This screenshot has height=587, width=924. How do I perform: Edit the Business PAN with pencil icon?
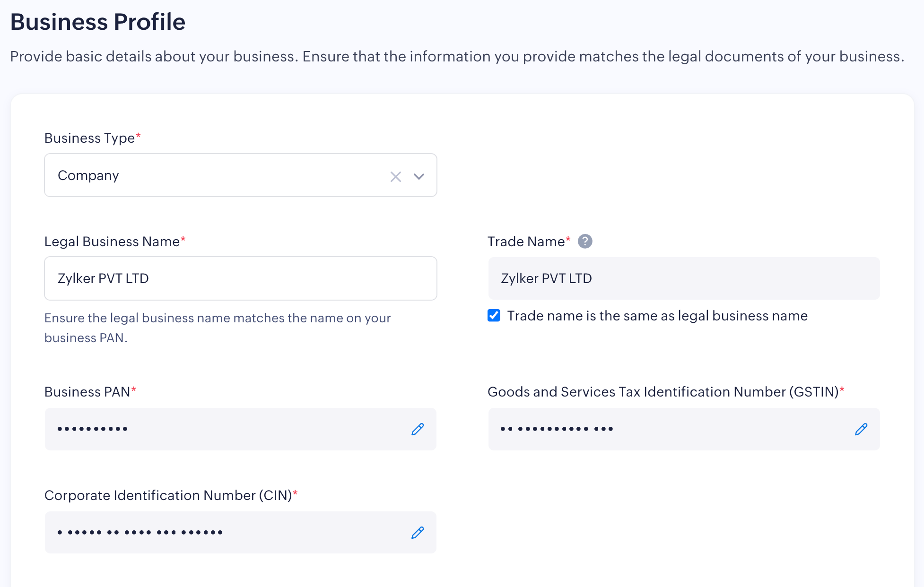point(417,429)
